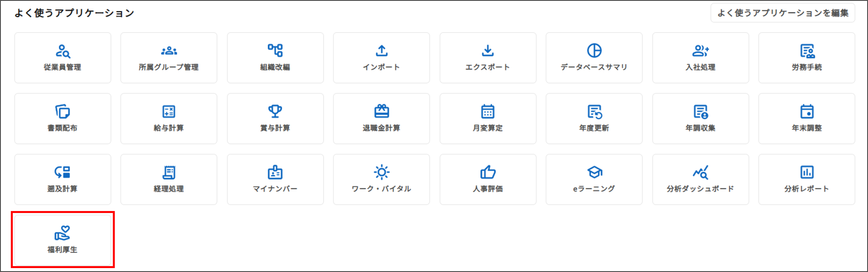The width and height of the screenshot is (868, 272).
Task: Open the 組織改編 organization restructuring tool
Action: 275,58
